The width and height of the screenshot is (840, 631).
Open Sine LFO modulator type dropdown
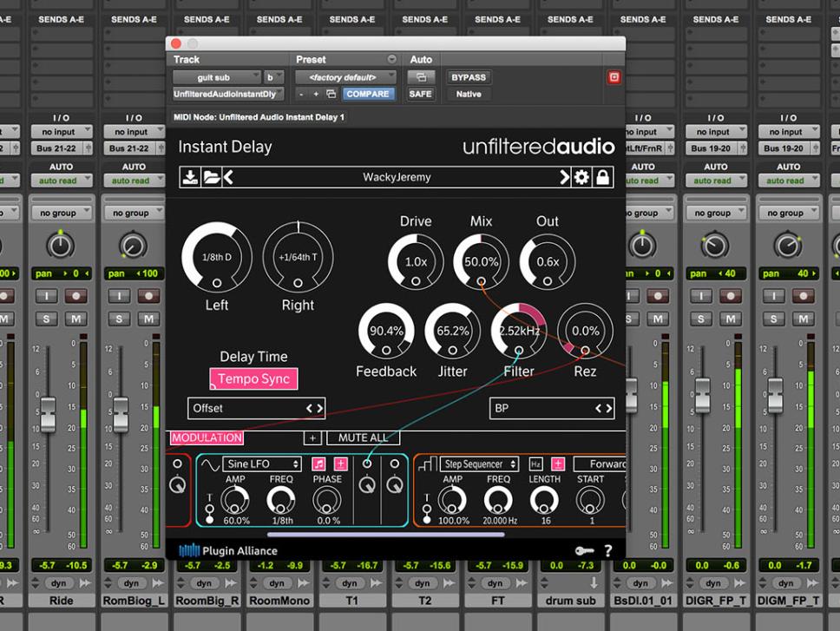[x=262, y=464]
